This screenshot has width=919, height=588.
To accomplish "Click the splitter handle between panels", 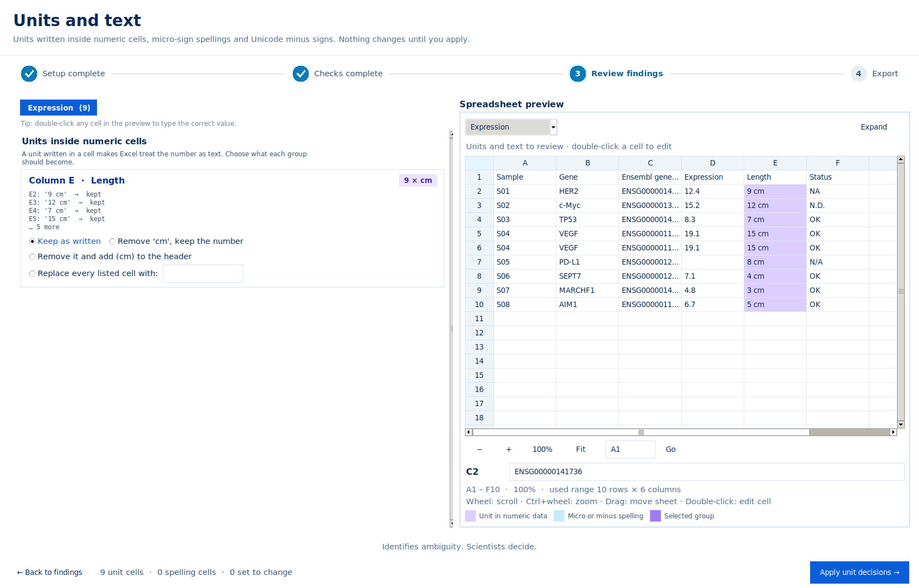I will [451, 329].
